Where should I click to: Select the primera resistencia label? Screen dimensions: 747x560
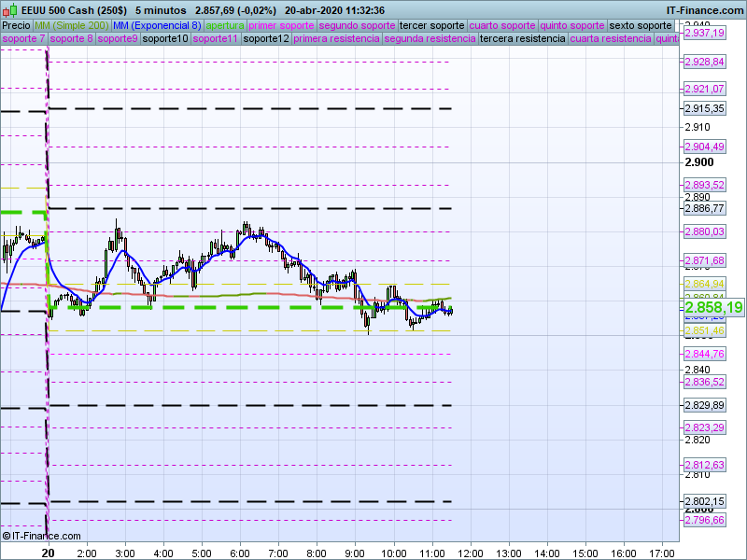pyautogui.click(x=336, y=39)
